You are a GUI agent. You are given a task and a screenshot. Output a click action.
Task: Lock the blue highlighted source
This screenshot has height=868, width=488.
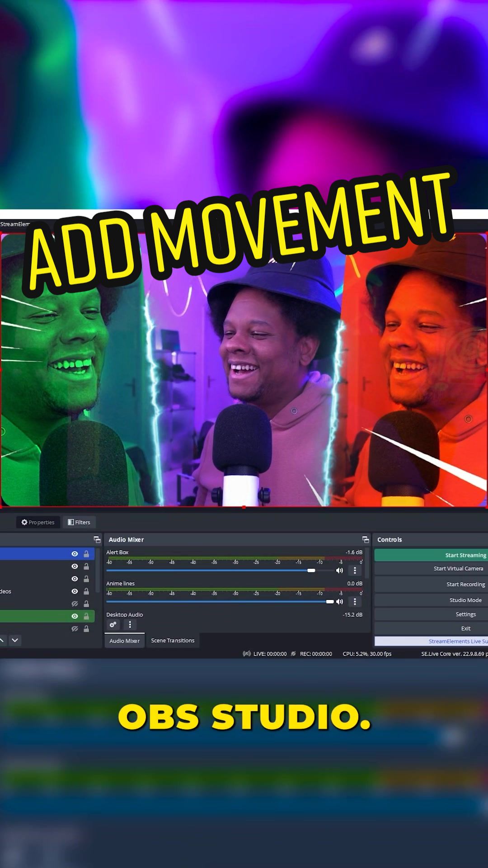[x=86, y=554]
